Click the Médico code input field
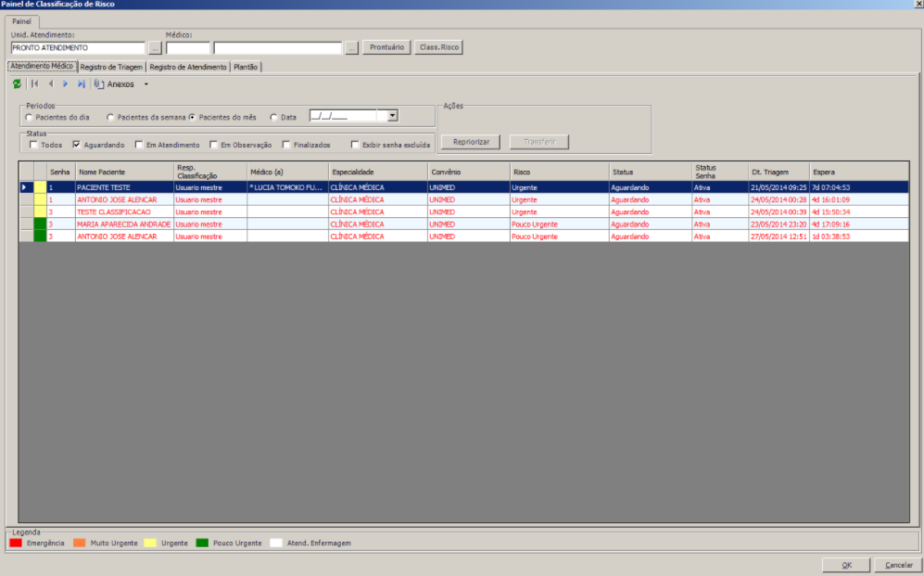 click(188, 47)
